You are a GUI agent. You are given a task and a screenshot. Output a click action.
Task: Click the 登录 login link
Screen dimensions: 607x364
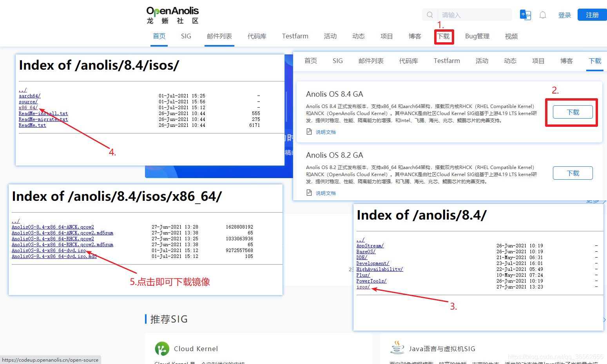pyautogui.click(x=564, y=15)
